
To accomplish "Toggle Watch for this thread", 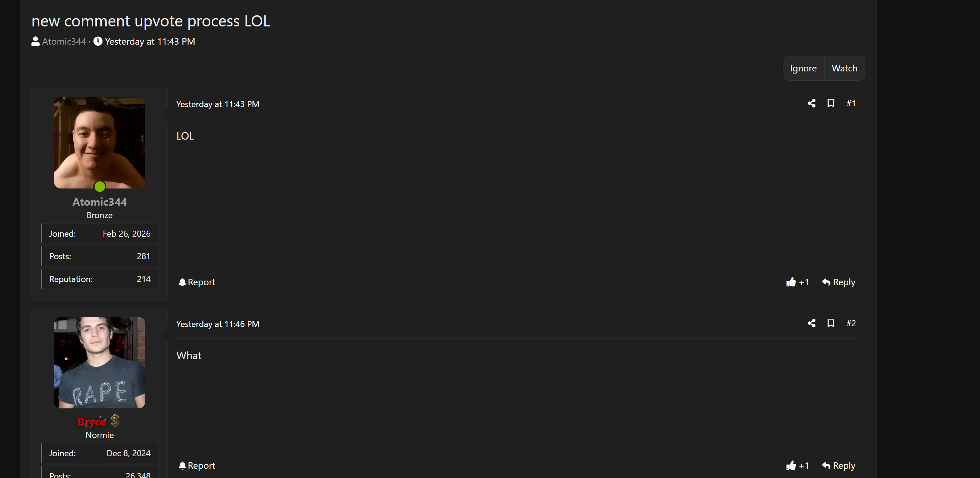I will click(x=844, y=69).
